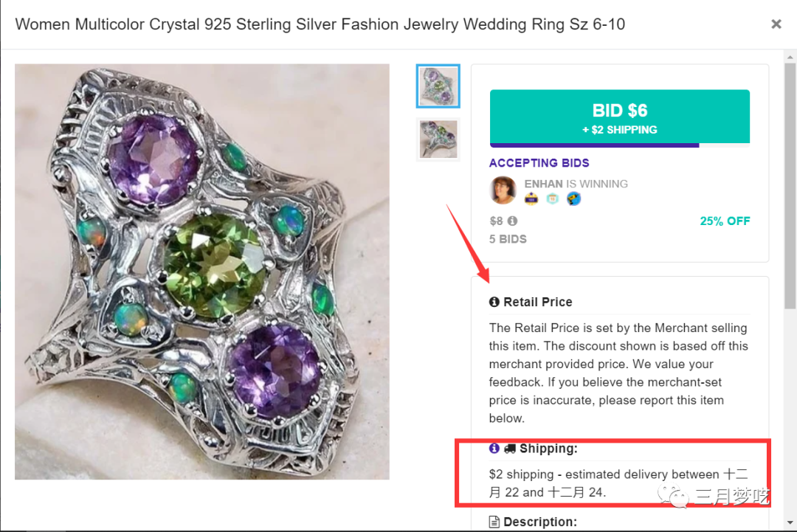Select the first ring thumbnail
797x532 pixels.
tap(438, 86)
